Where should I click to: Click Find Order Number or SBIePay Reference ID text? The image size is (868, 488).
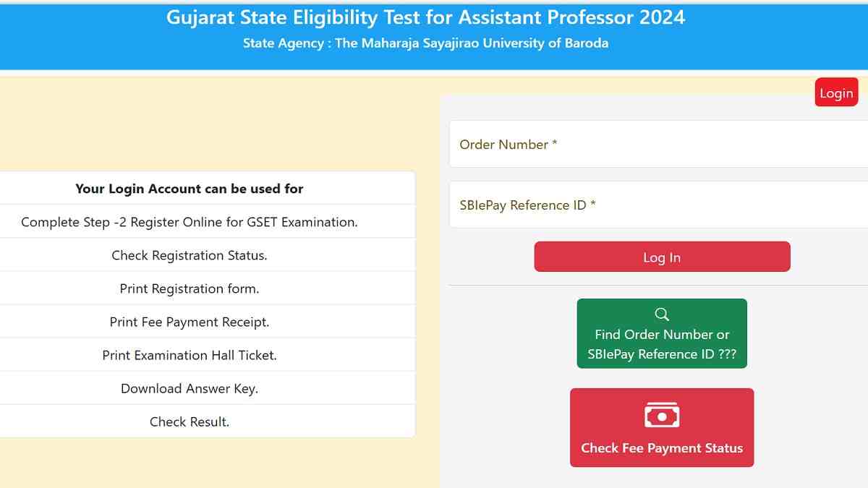(x=662, y=345)
